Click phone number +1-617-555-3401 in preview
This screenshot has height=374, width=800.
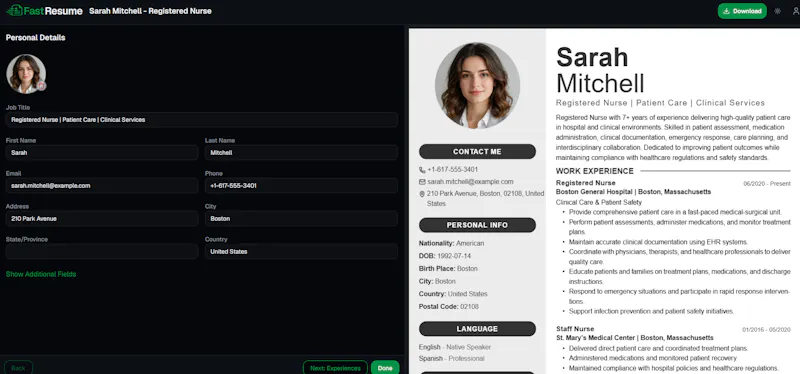453,169
